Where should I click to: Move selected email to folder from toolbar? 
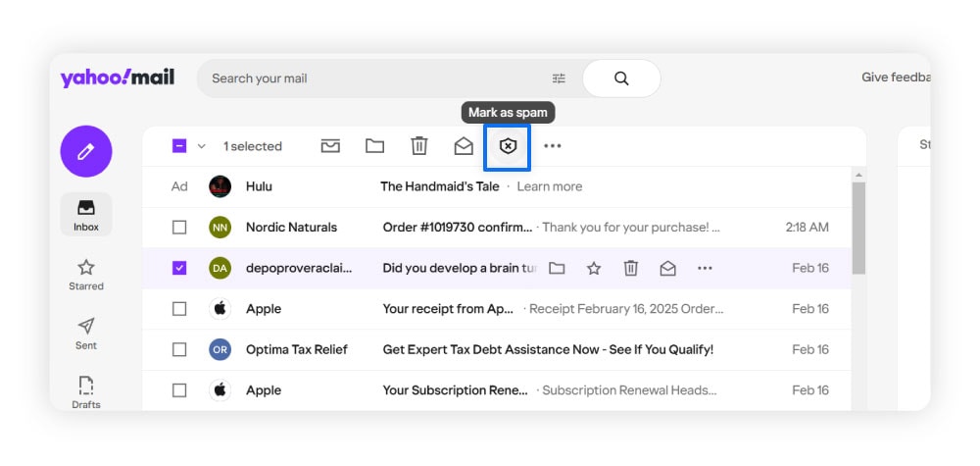click(x=375, y=146)
